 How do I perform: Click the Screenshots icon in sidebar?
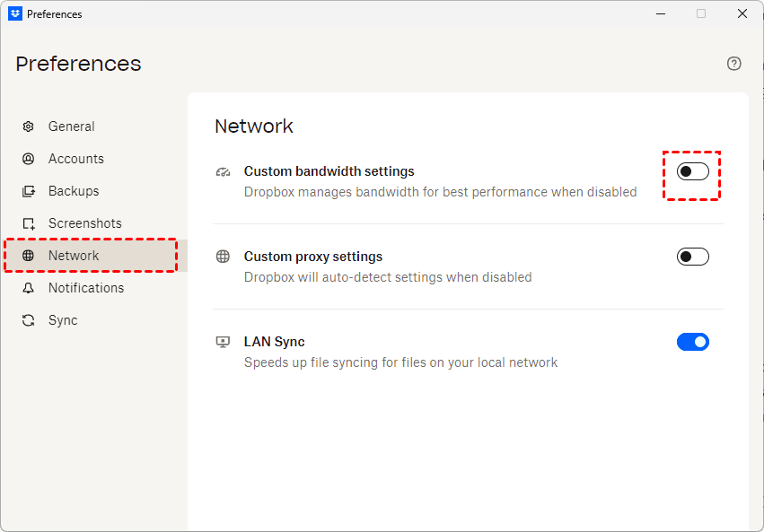29,223
